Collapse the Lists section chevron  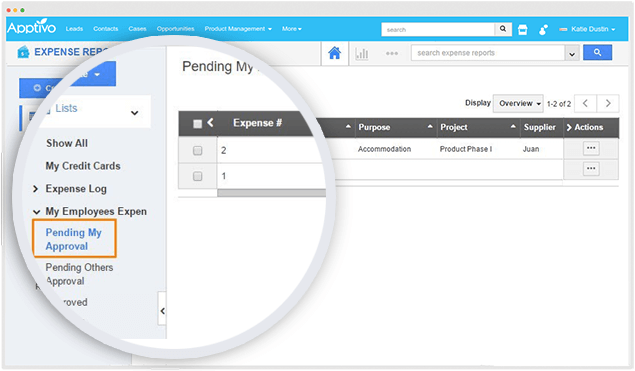(x=134, y=113)
